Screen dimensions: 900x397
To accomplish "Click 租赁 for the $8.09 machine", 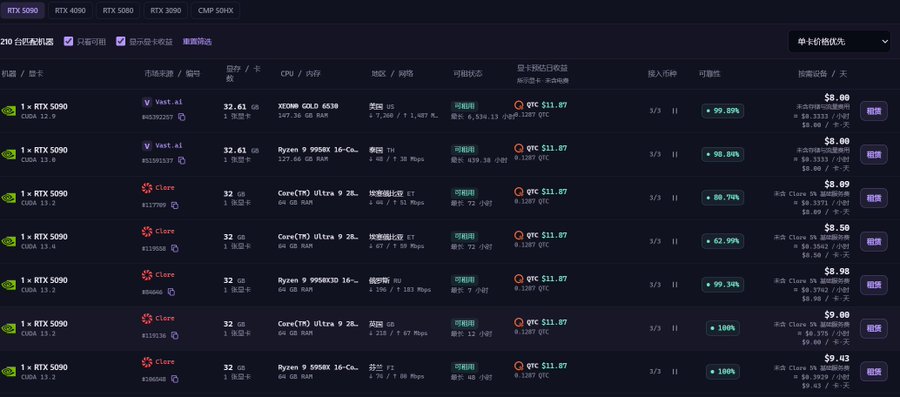I will 874,198.
